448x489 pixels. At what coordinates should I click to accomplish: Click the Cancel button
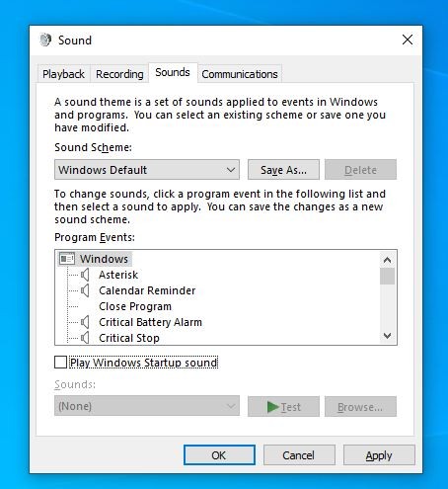[x=299, y=455]
